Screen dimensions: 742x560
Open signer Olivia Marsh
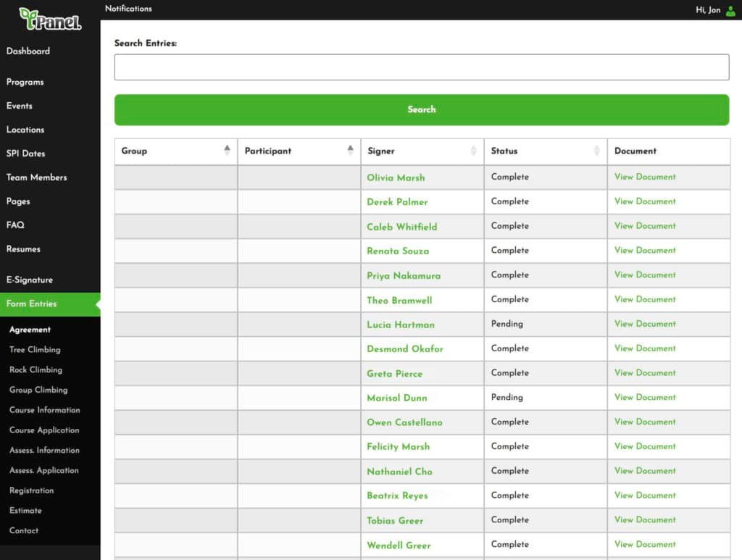[x=396, y=177]
